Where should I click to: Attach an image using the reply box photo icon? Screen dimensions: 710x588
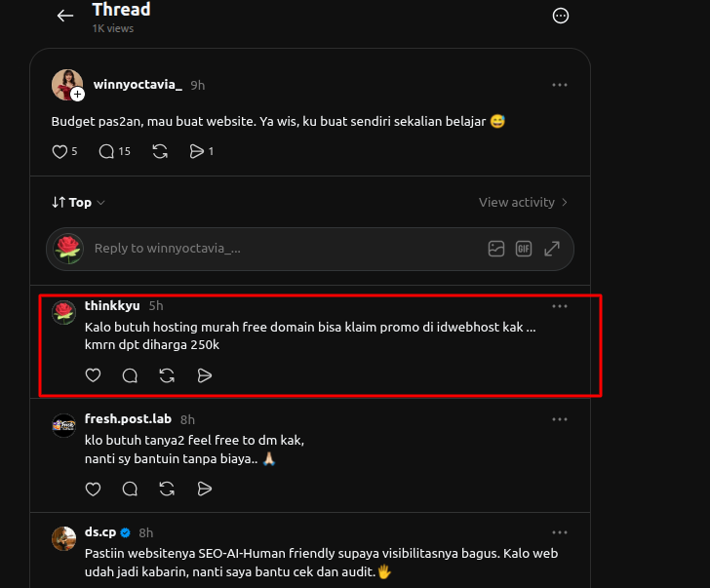click(x=496, y=249)
